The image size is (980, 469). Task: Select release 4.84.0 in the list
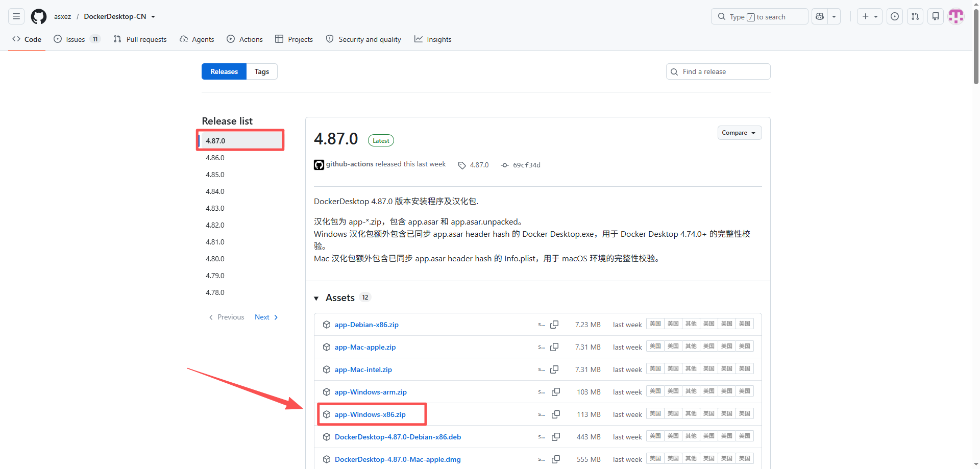pos(215,191)
